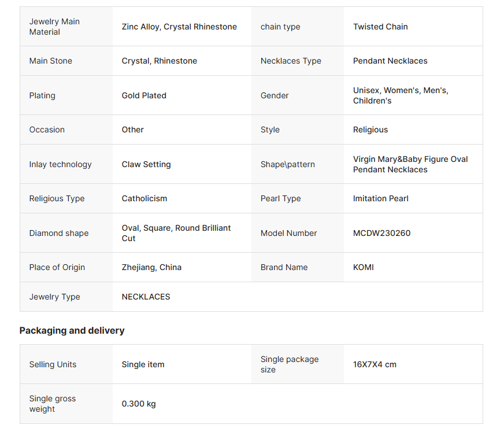Select the KOMI brand name
The image size is (504, 432).
point(364,267)
